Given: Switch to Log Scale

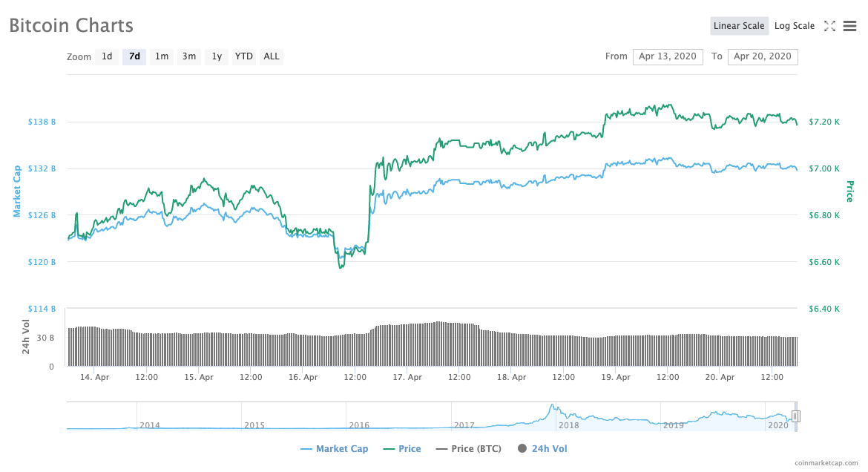Looking at the screenshot, I should point(795,26).
